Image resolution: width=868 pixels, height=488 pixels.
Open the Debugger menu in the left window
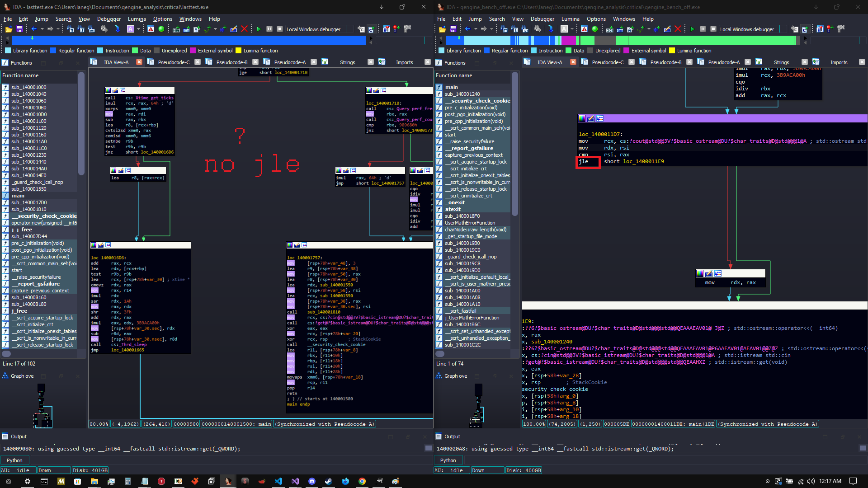point(109,19)
